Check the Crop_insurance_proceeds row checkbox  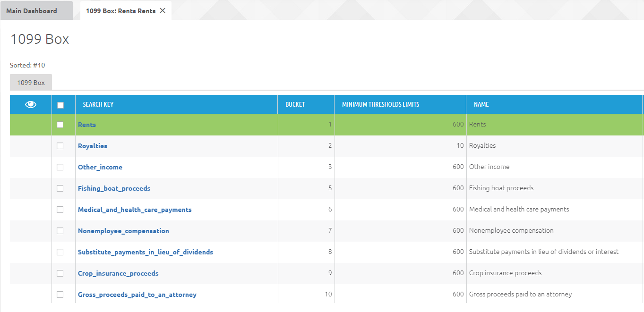60,273
